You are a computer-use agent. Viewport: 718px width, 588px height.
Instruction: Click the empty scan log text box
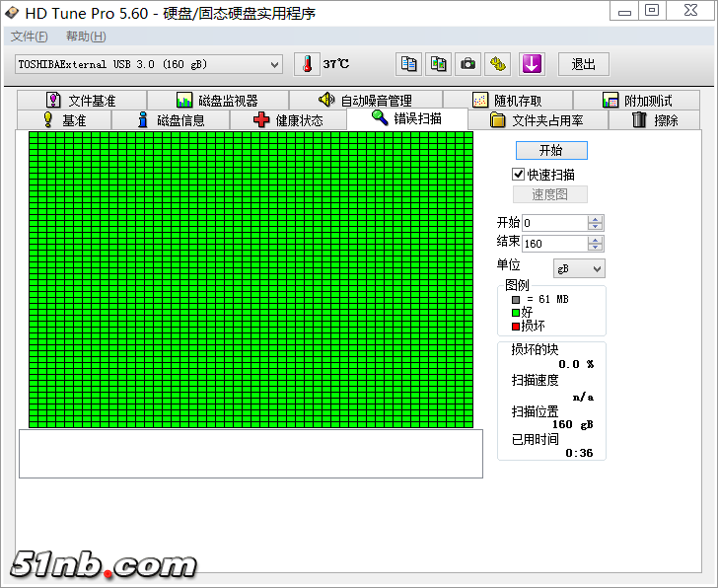pos(251,454)
